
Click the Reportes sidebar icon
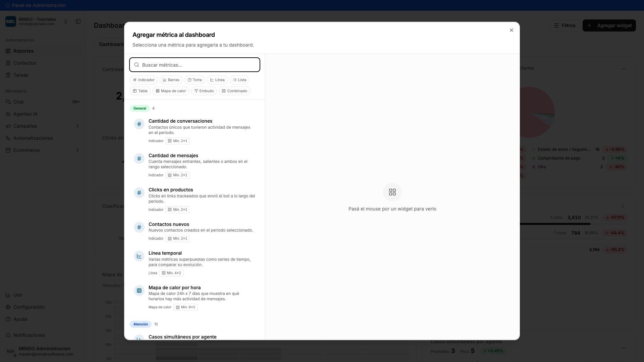coord(8,51)
